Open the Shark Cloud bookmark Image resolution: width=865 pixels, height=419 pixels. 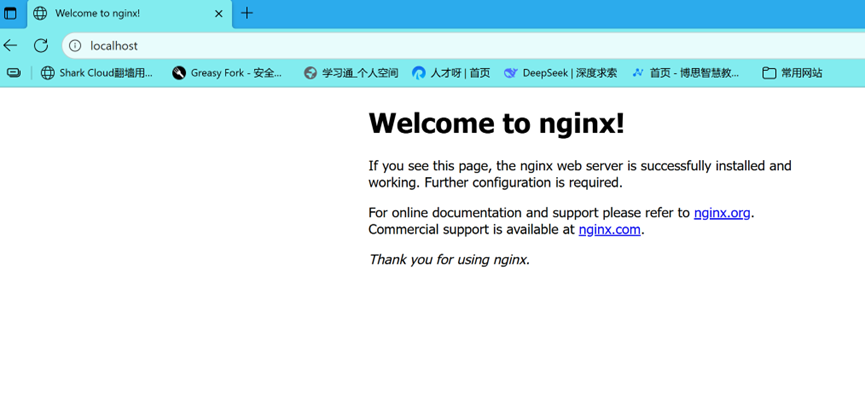(x=97, y=73)
